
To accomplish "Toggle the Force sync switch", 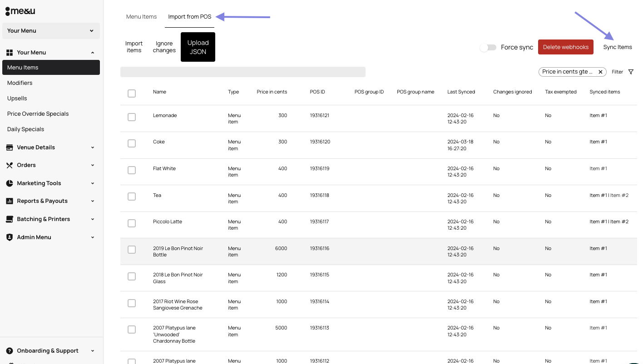I will click(488, 47).
